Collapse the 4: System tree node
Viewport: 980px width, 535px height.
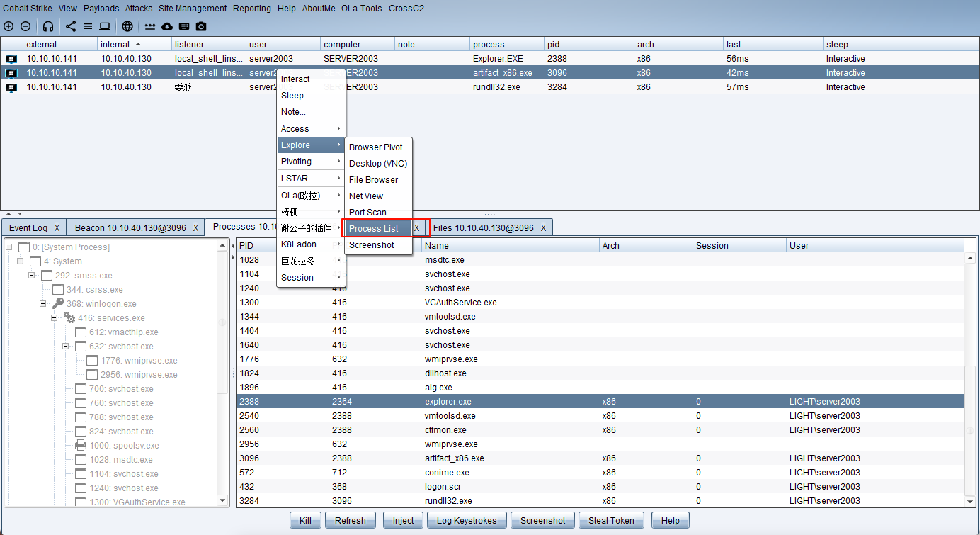pyautogui.click(x=21, y=261)
